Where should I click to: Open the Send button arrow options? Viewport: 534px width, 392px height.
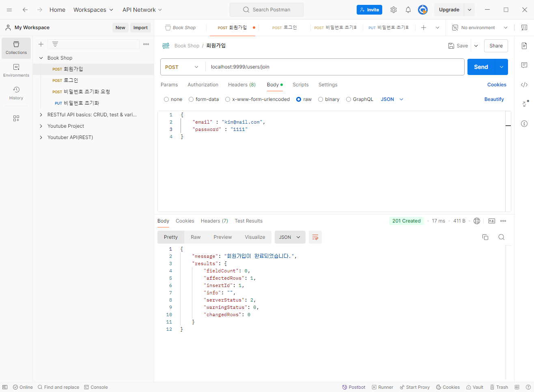coord(502,67)
